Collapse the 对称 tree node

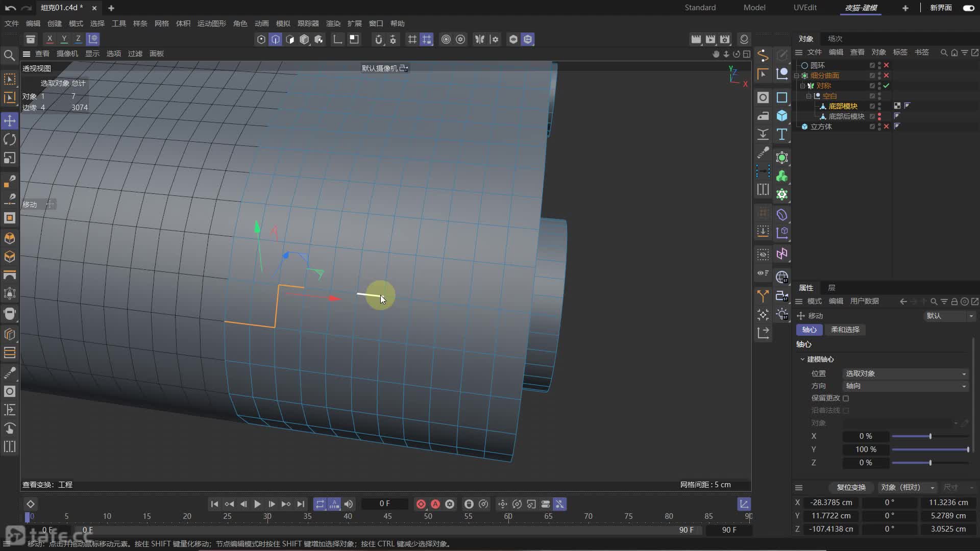(802, 86)
